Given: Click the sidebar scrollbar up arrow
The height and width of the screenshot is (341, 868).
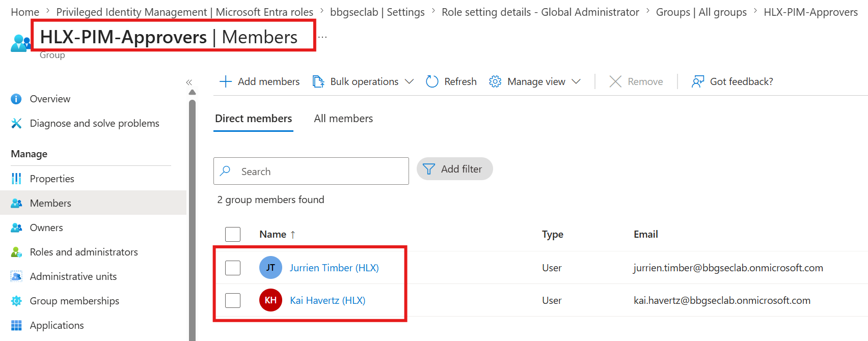Looking at the screenshot, I should (x=192, y=93).
